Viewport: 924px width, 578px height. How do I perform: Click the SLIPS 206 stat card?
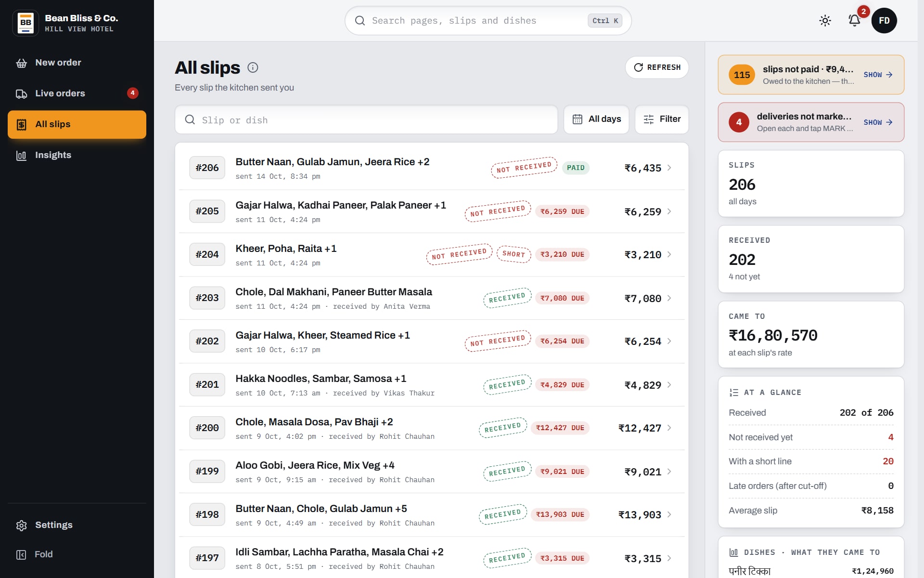point(811,184)
